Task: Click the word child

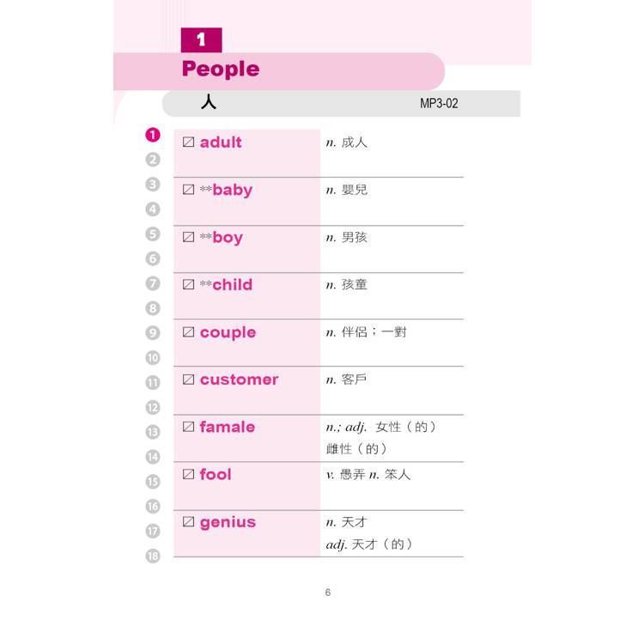Action: (x=232, y=285)
